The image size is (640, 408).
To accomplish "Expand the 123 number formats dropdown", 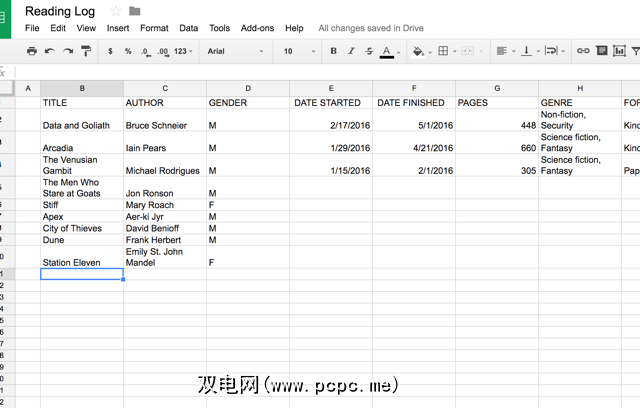I will pyautogui.click(x=183, y=51).
